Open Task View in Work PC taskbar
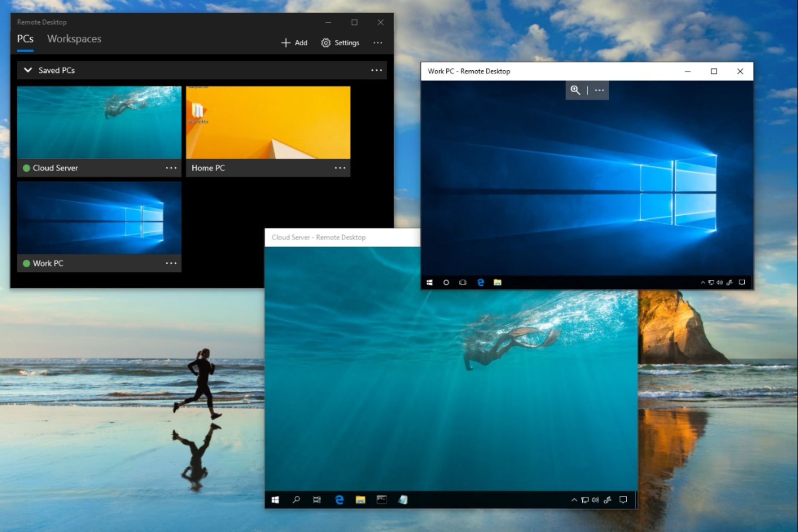The height and width of the screenshot is (532, 798). 463,283
